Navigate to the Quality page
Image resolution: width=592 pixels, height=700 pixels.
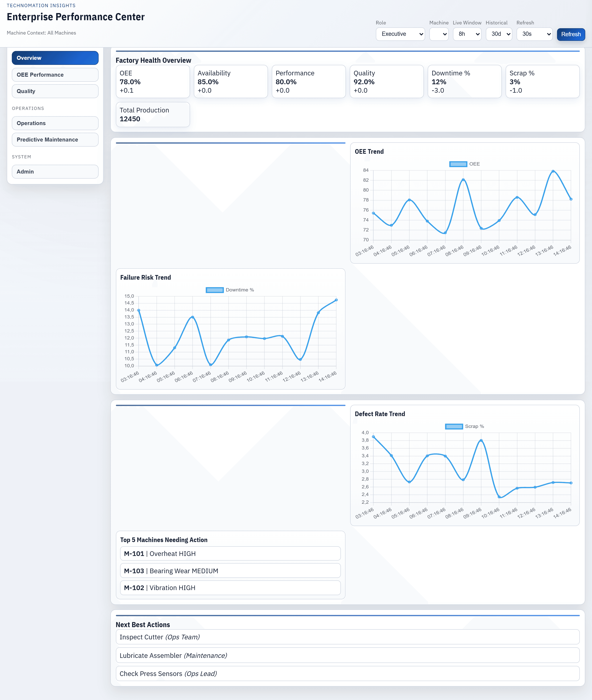[55, 91]
